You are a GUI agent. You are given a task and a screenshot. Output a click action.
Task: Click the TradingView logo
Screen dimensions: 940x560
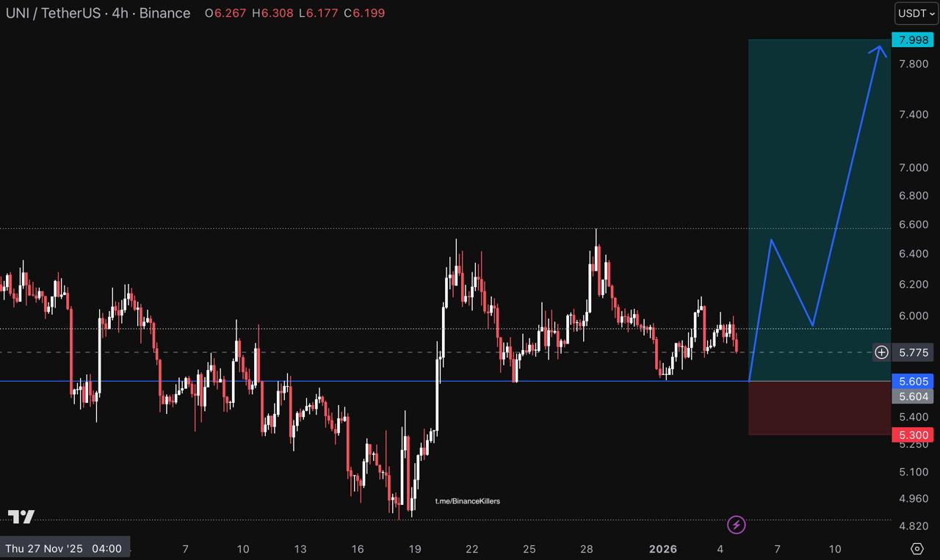click(x=21, y=517)
